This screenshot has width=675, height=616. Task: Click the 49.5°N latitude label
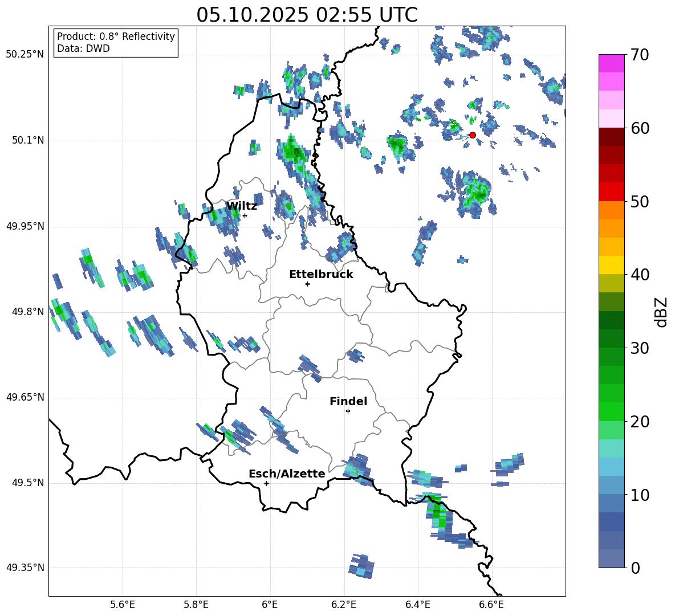[x=28, y=483]
